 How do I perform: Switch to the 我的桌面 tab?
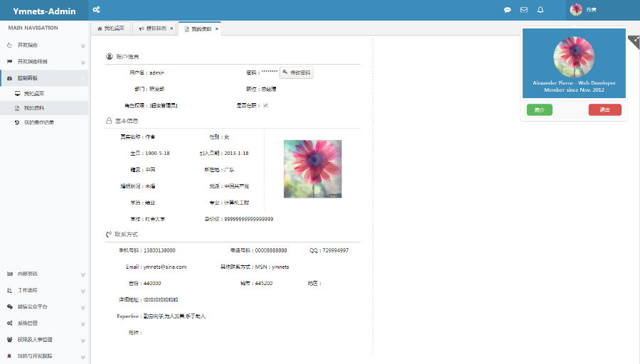[111, 28]
